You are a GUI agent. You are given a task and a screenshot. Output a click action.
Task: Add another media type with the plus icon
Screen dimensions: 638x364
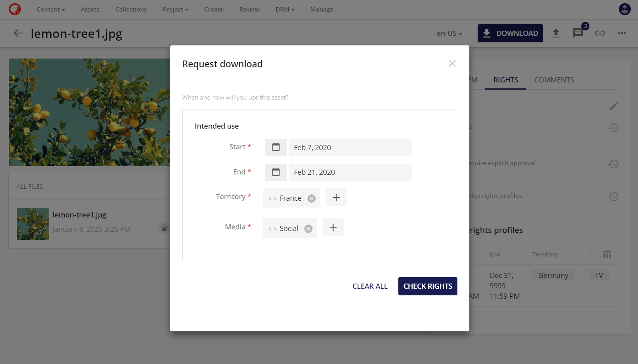pyautogui.click(x=333, y=227)
